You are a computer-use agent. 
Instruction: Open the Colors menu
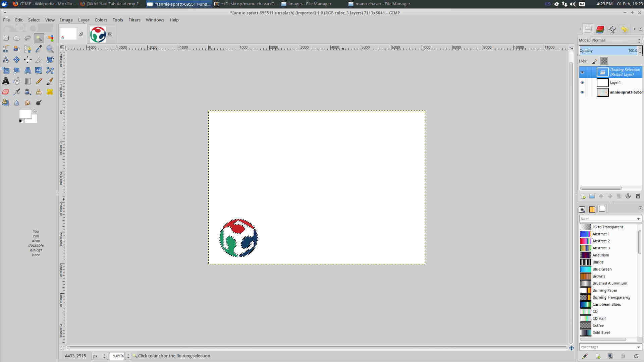click(100, 19)
